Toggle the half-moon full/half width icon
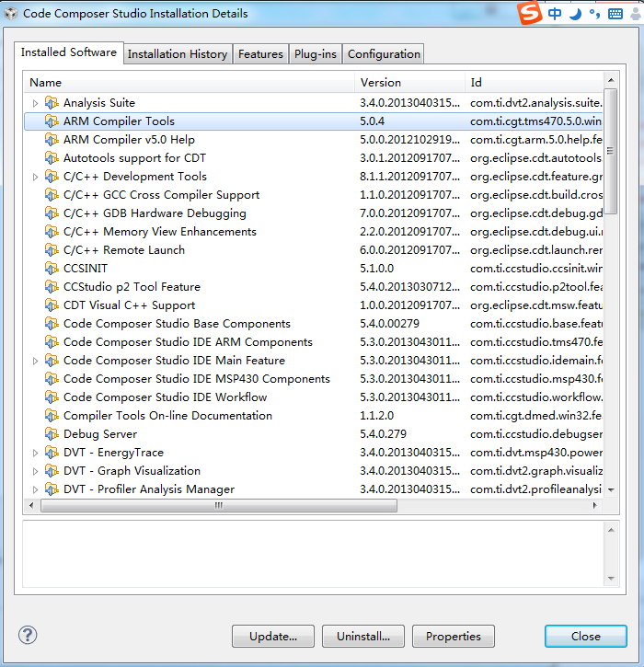Viewport: 644px width, 667px height. click(x=575, y=14)
